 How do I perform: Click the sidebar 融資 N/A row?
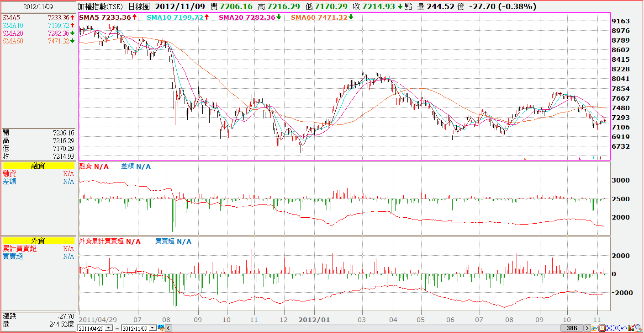(x=38, y=174)
